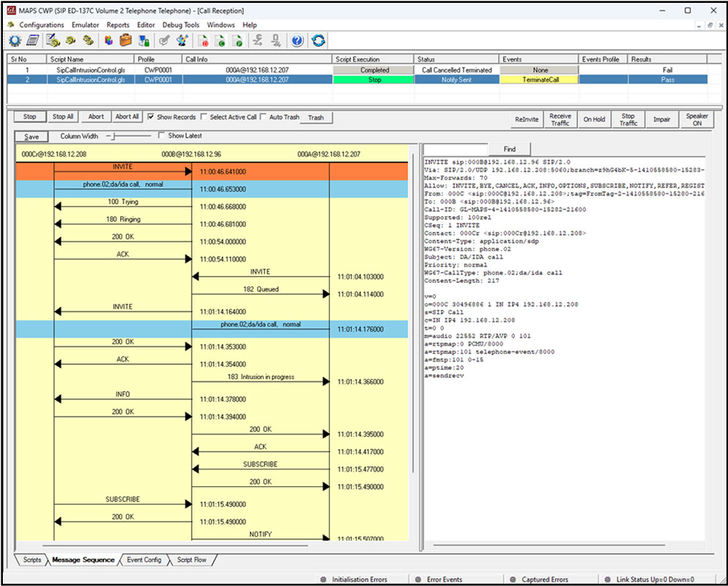Image resolution: width=728 pixels, height=586 pixels.
Task: Click the Link Status indicator dot
Action: pyautogui.click(x=607, y=579)
